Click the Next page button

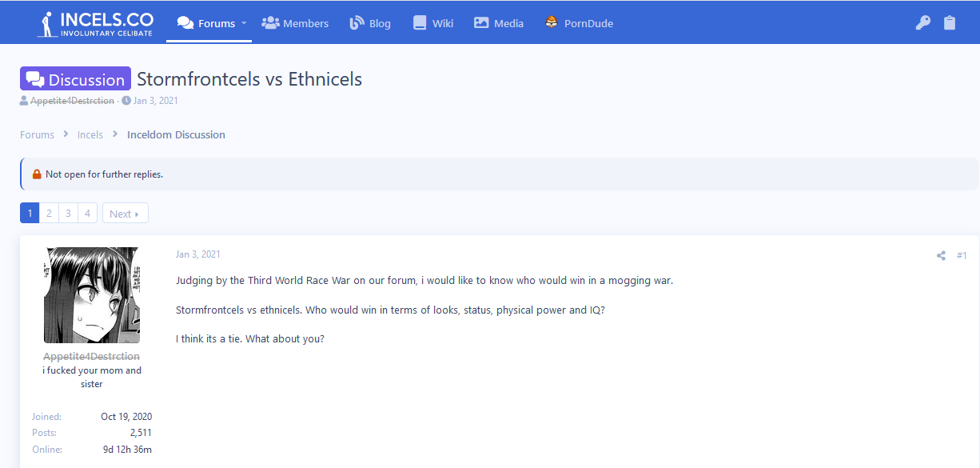(x=125, y=214)
